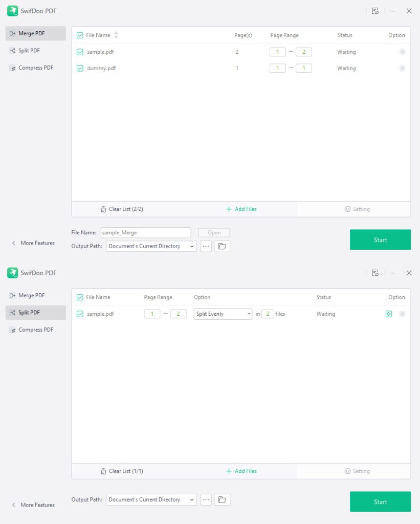Select Merge PDF tab in top window
420x524 pixels.
[35, 33]
